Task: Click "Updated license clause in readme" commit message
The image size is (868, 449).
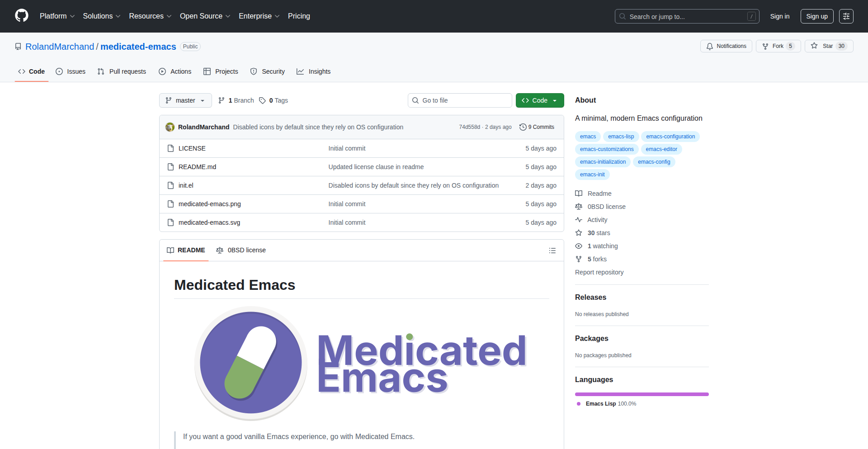Action: tap(376, 167)
